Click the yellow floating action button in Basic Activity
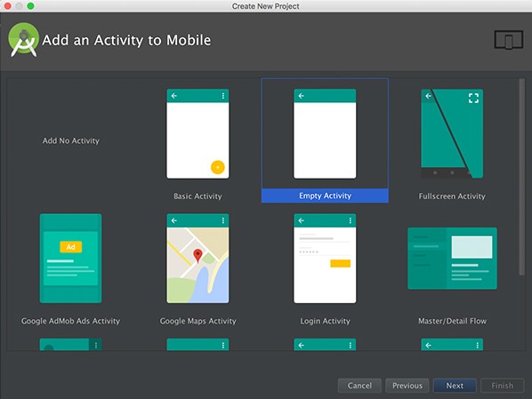 (217, 167)
